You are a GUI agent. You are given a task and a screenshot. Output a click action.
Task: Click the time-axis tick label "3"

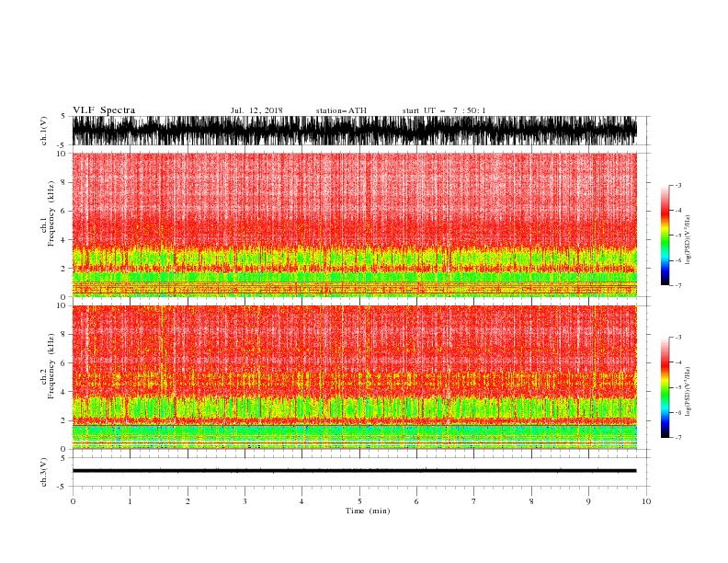pos(245,501)
